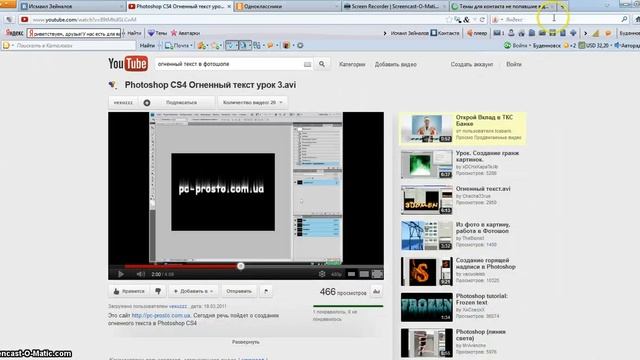Open the 'Добавить в' dropdown
640x360 pixels.
click(193, 291)
